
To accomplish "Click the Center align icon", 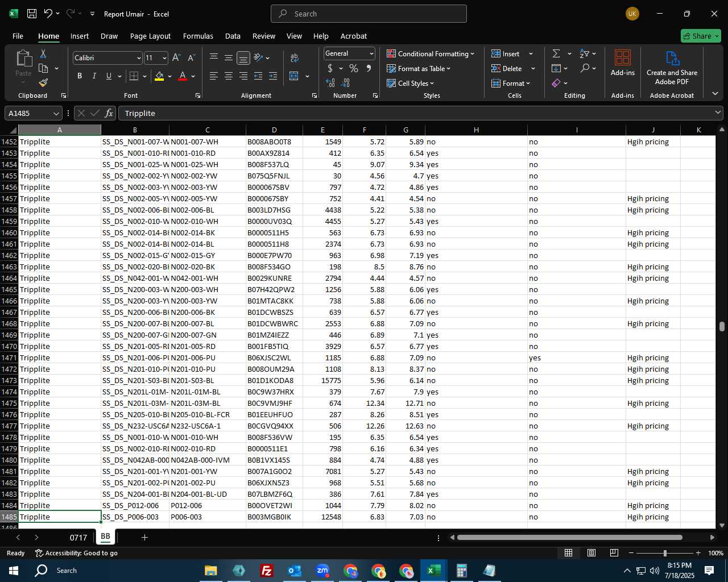I will (229, 76).
